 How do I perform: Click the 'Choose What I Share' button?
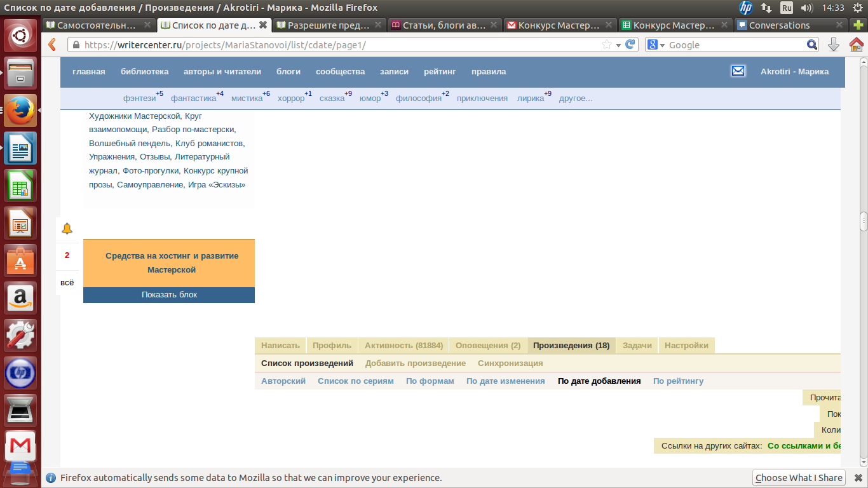click(x=799, y=478)
